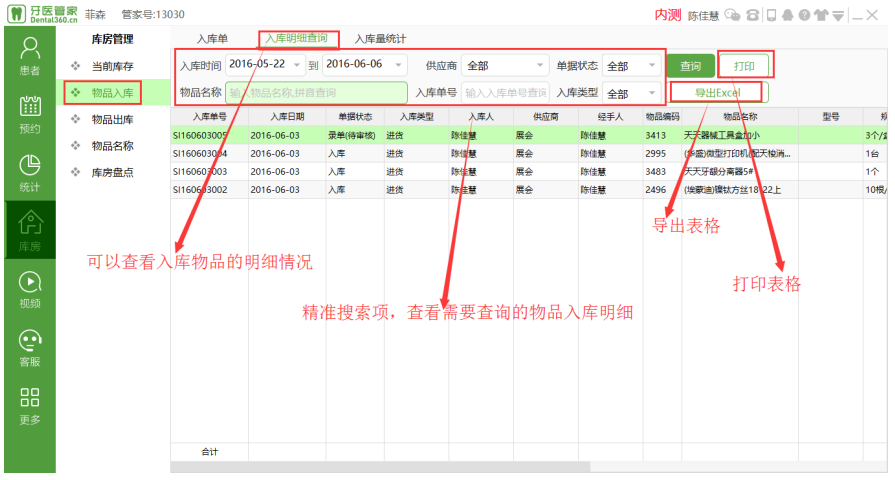Select row SI160603003 in the table
The width and height of the screenshot is (895, 480).
(x=529, y=171)
